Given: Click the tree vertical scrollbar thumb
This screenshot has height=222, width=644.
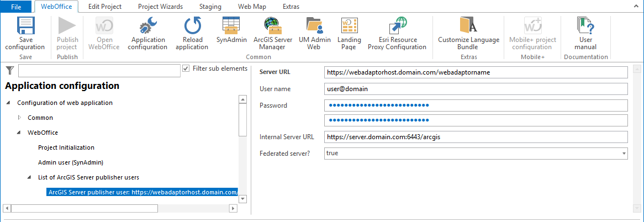Looking at the screenshot, I should coord(242,120).
